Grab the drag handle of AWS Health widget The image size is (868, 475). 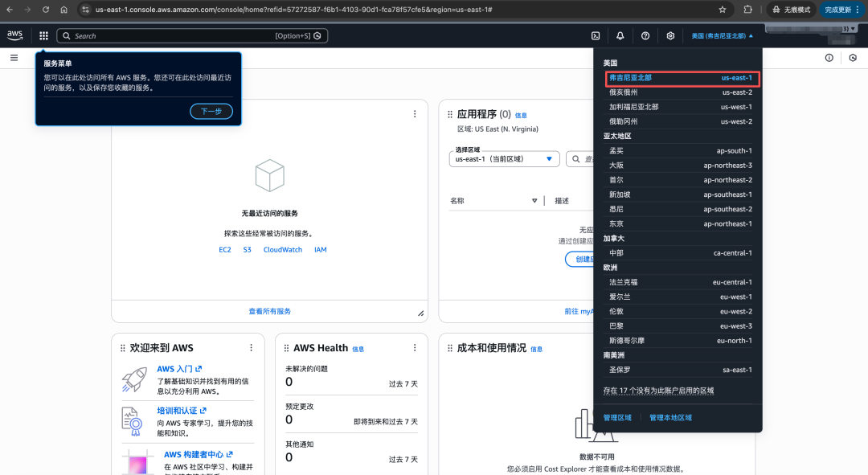[286, 348]
